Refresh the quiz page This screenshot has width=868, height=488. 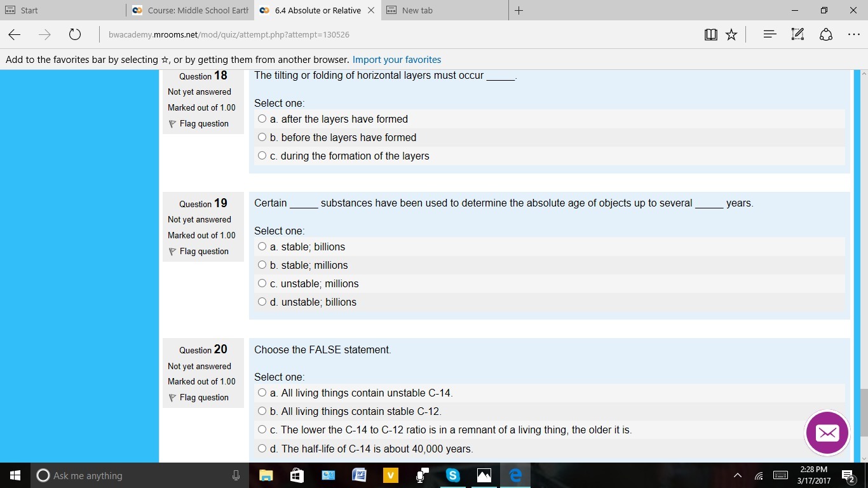click(x=75, y=35)
